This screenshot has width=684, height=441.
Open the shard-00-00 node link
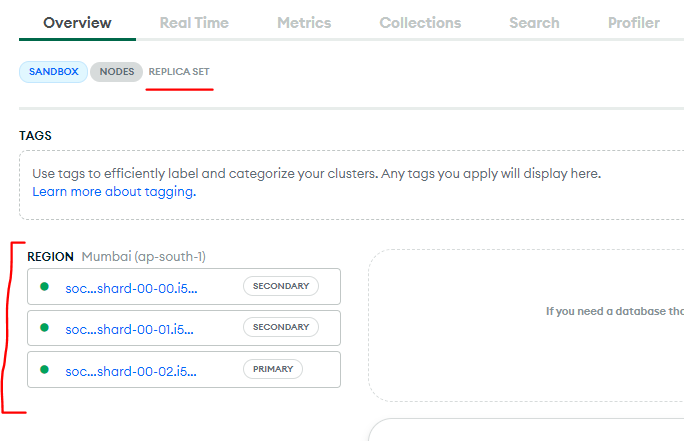coord(131,287)
